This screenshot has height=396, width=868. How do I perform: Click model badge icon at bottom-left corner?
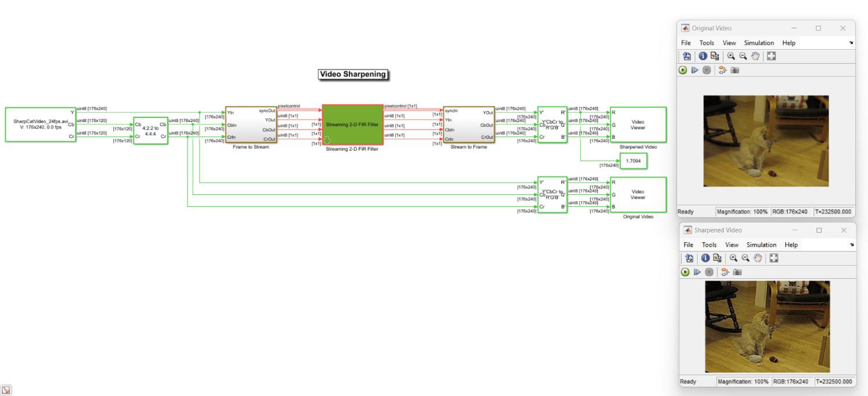click(x=6, y=390)
